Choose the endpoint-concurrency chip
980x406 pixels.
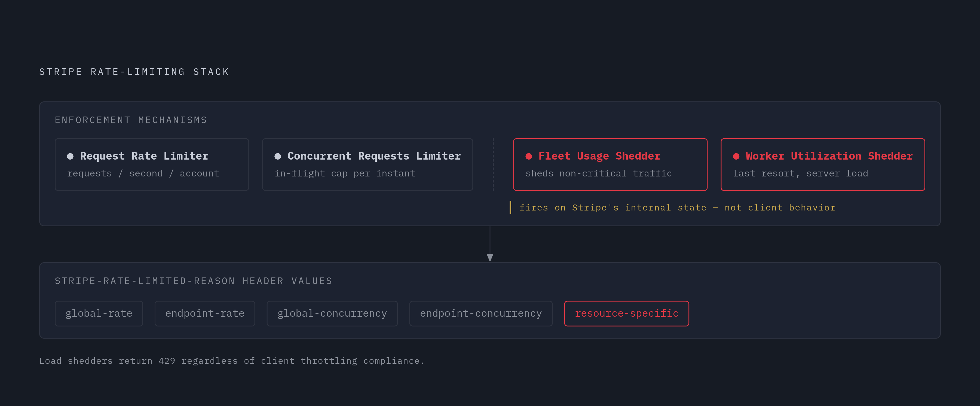481,313
